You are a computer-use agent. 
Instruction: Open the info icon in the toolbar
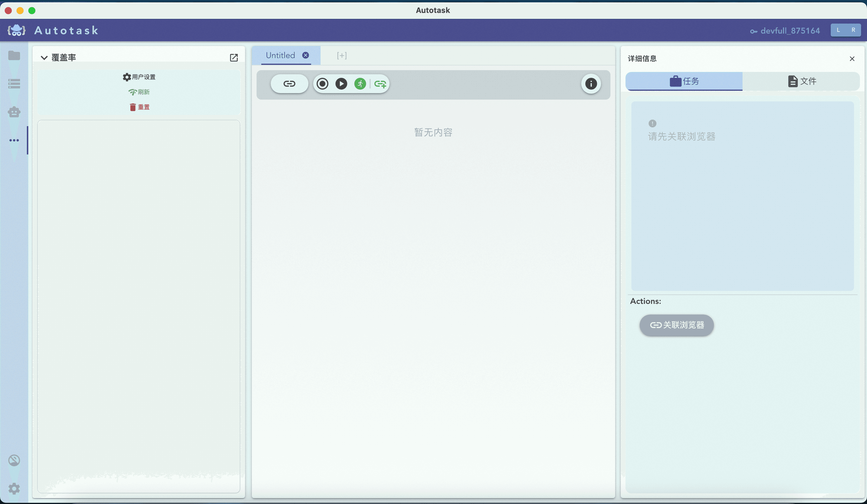click(591, 83)
